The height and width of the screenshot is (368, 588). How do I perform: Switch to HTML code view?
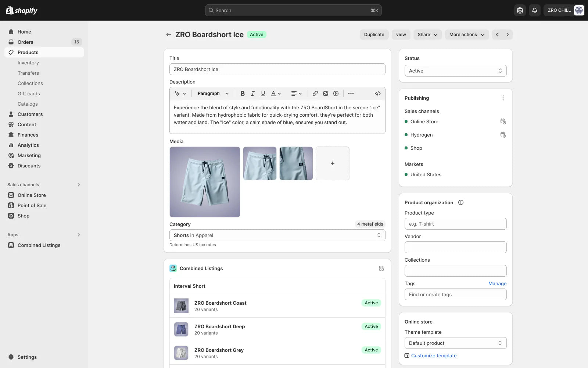[x=377, y=93]
